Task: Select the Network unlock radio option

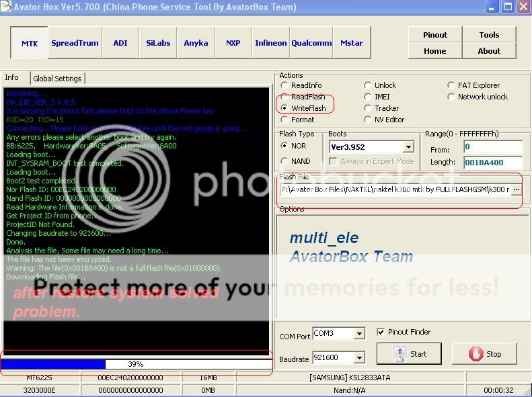Action: [x=452, y=97]
